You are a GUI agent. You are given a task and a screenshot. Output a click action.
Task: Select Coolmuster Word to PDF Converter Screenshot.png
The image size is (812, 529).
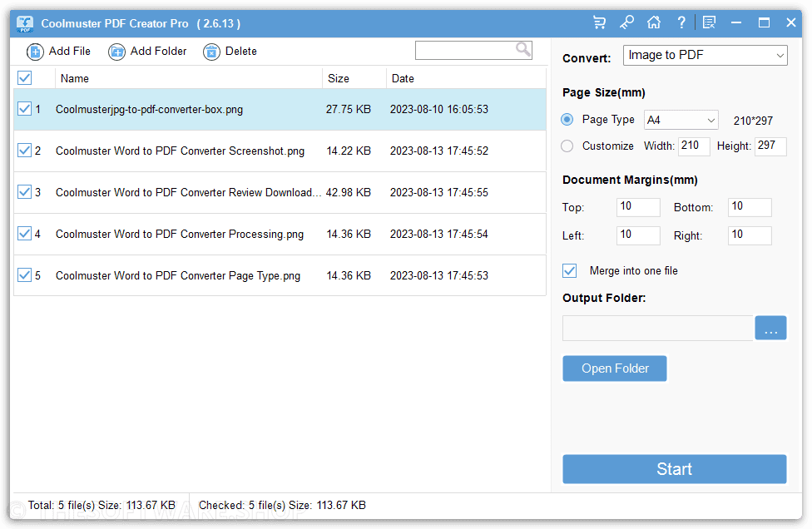point(180,151)
